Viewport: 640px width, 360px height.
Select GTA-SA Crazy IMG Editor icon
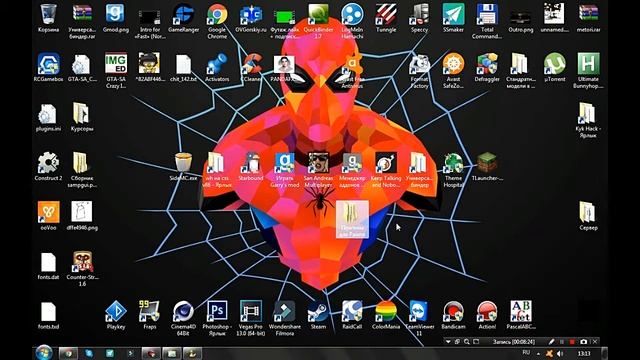click(116, 71)
